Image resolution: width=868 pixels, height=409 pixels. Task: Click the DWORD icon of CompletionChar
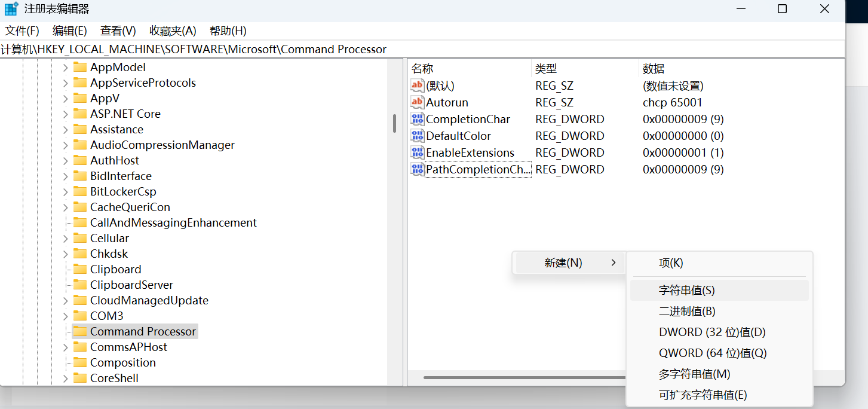click(x=417, y=119)
